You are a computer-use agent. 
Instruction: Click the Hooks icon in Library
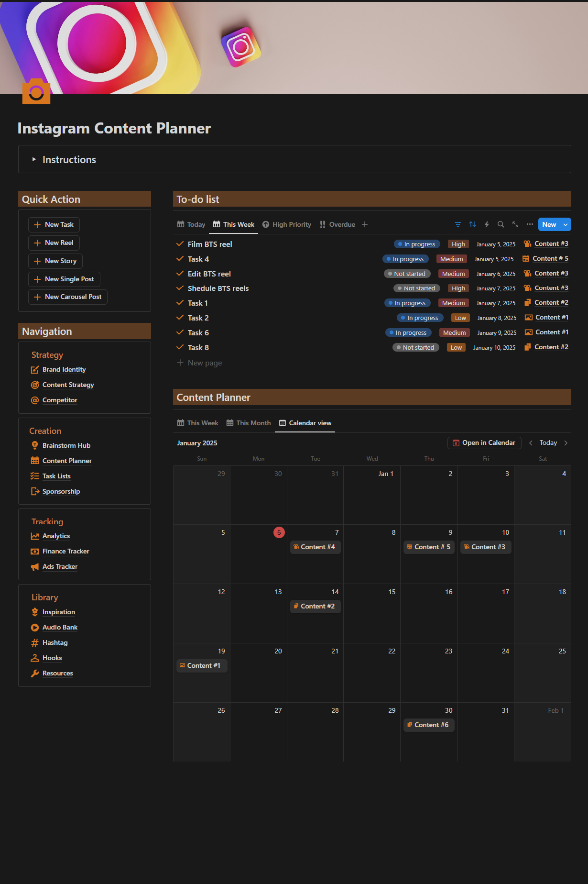point(35,658)
